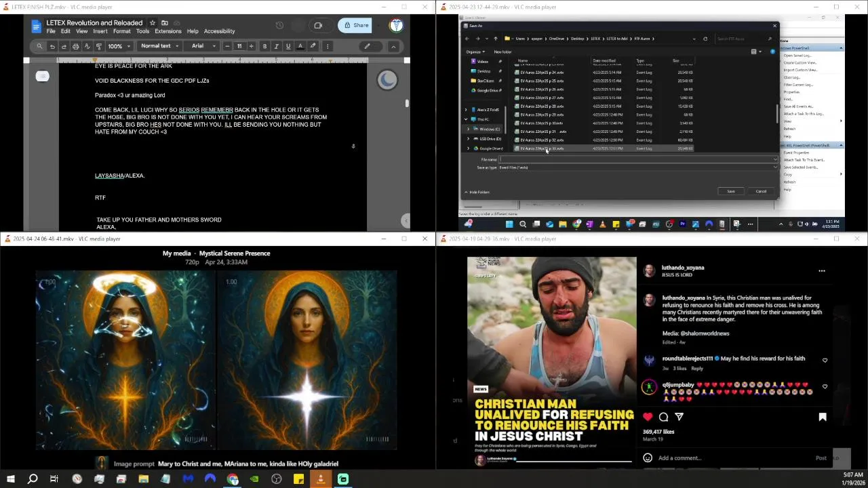The image size is (868, 488).
Task: Open Task View on bottom taskbar
Action: 54,479
